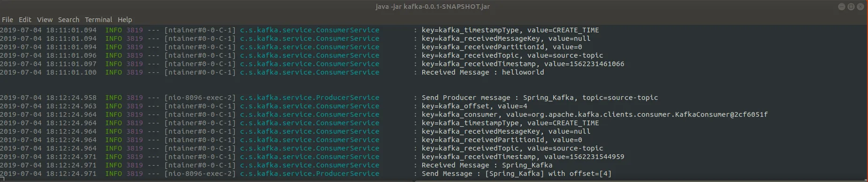Image resolution: width=868 pixels, height=182 pixels.
Task: Click 'value=1562231544959' timestamp text
Action: (x=584, y=157)
